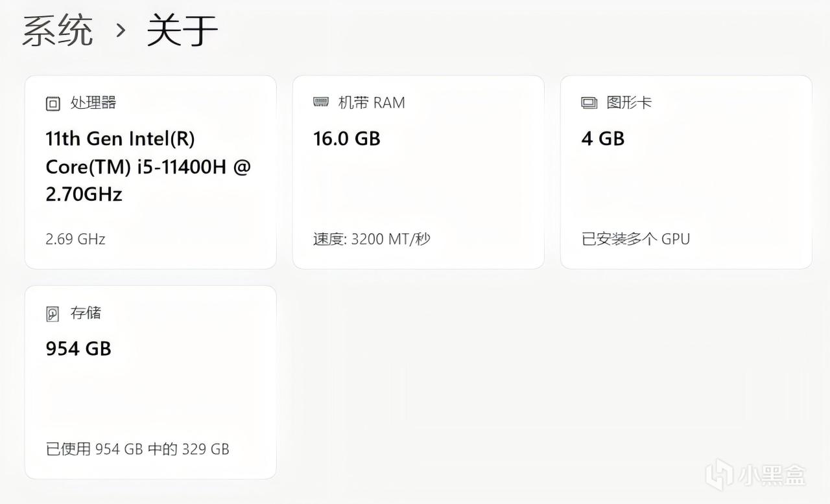
Task: Click the 4 GB graphics memory value
Action: [x=603, y=139]
